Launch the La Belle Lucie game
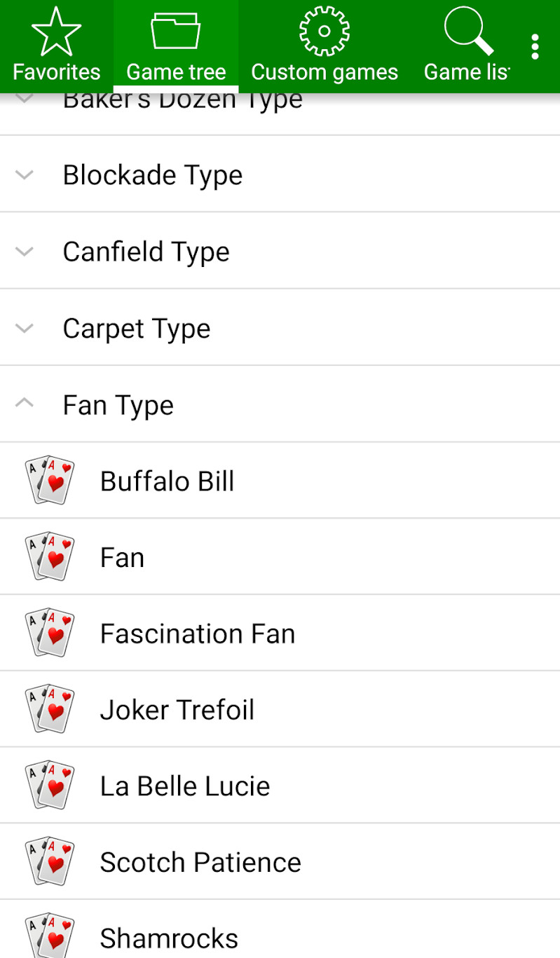The image size is (560, 958). [x=185, y=786]
